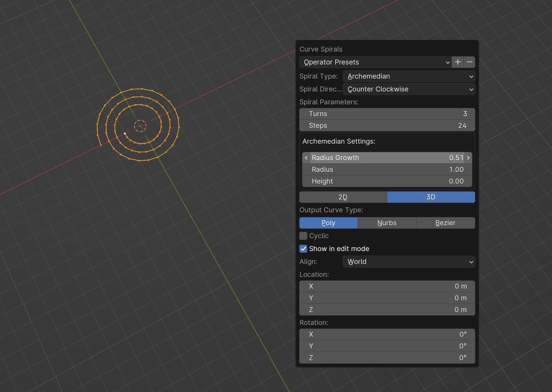Open the Spiral Direction dropdown
The height and width of the screenshot is (392, 552).
(409, 89)
